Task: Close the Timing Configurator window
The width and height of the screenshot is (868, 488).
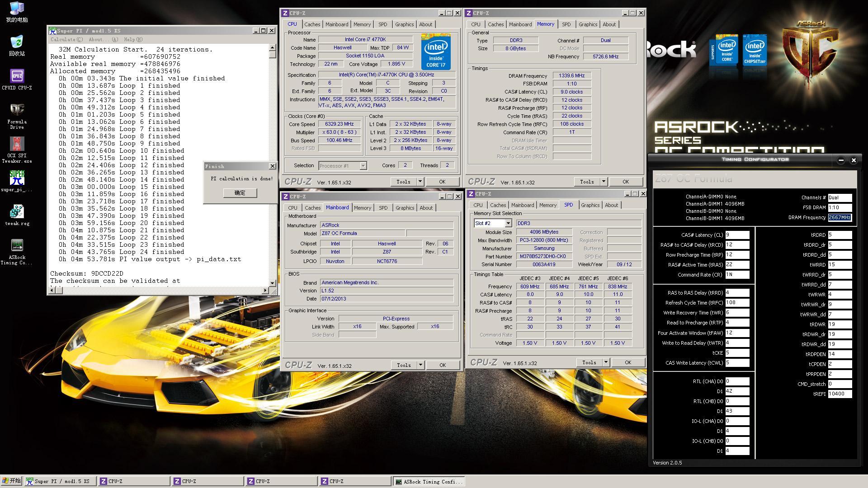Action: pos(854,160)
